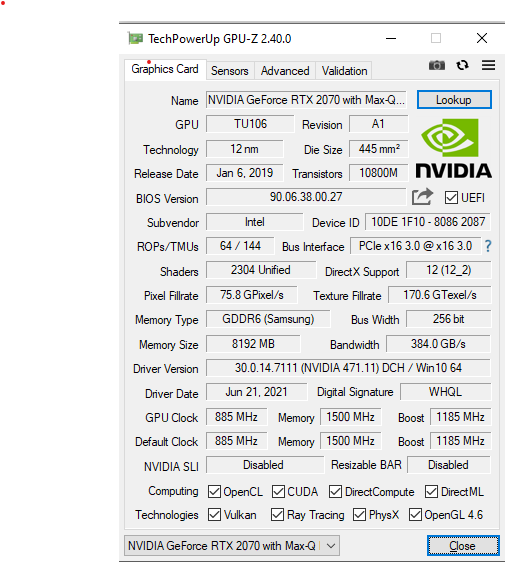Click the Pixel Fillrate field 75.8 GPixel/s
This screenshot has height=562, width=505.
(x=252, y=295)
